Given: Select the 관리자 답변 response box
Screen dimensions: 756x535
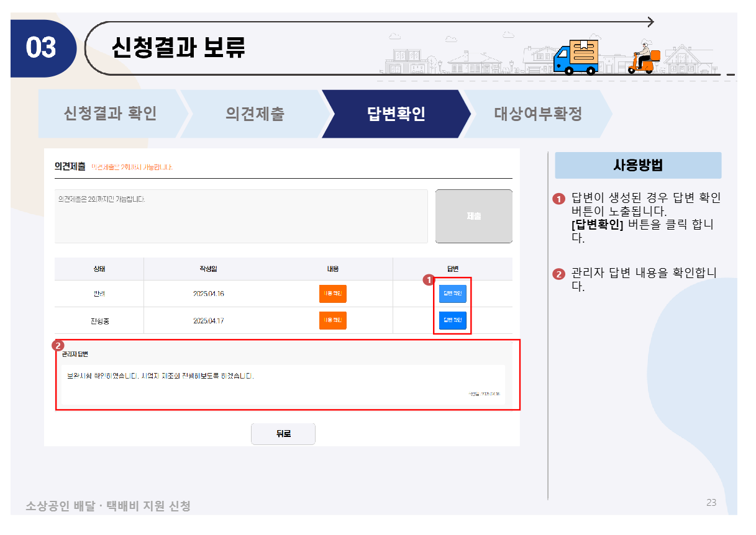Looking at the screenshot, I should click(x=286, y=375).
